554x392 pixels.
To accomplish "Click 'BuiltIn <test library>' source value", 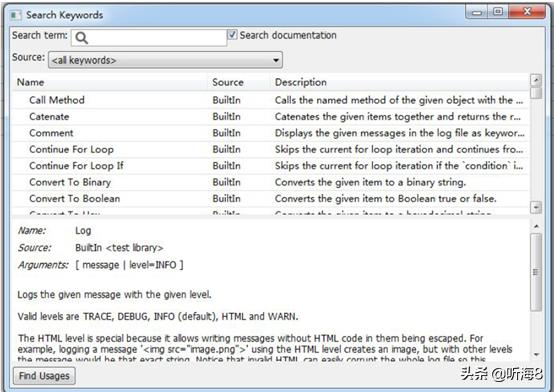I will pyautogui.click(x=119, y=248).
